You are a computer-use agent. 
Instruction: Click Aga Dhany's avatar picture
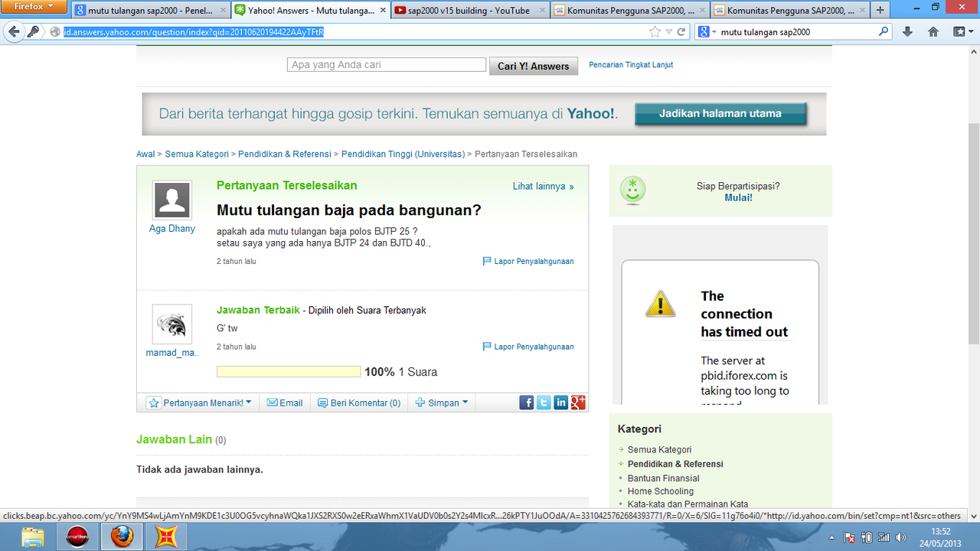(172, 201)
